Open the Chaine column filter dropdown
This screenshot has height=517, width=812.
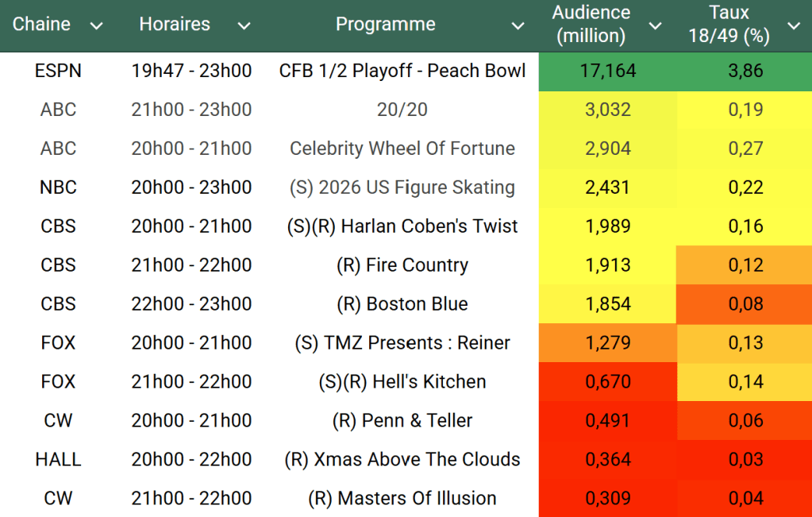point(97,26)
